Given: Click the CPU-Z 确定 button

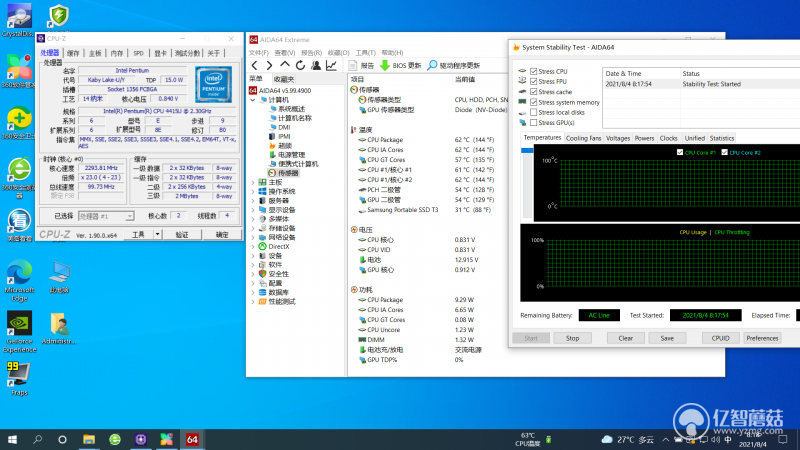Looking at the screenshot, I should (222, 235).
